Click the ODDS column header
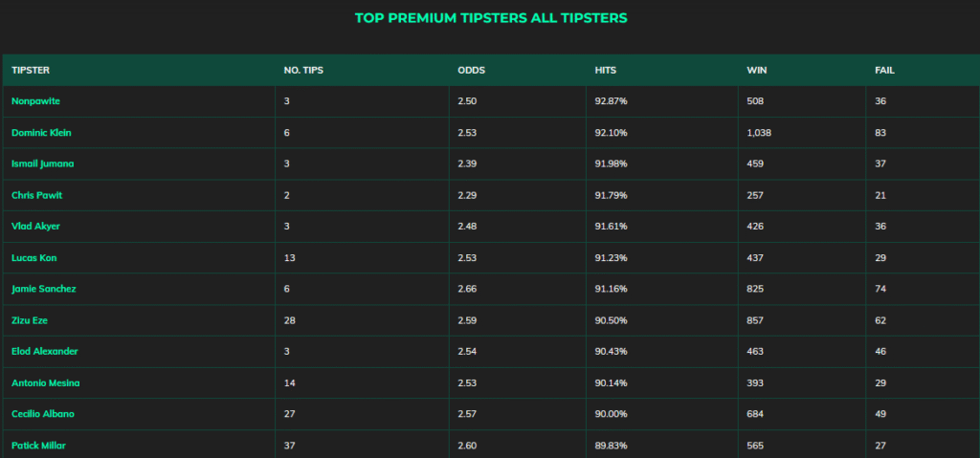Screen dimensions: 980x458 click(x=471, y=70)
